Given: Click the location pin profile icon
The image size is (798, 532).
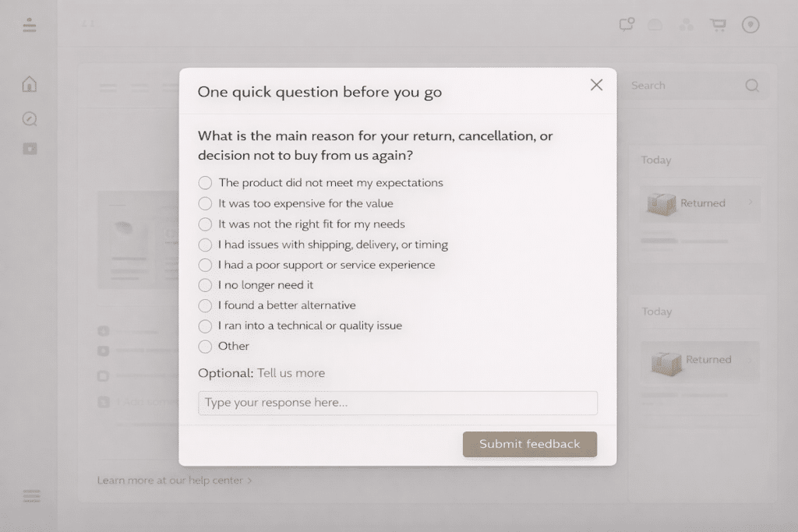Looking at the screenshot, I should (x=750, y=25).
